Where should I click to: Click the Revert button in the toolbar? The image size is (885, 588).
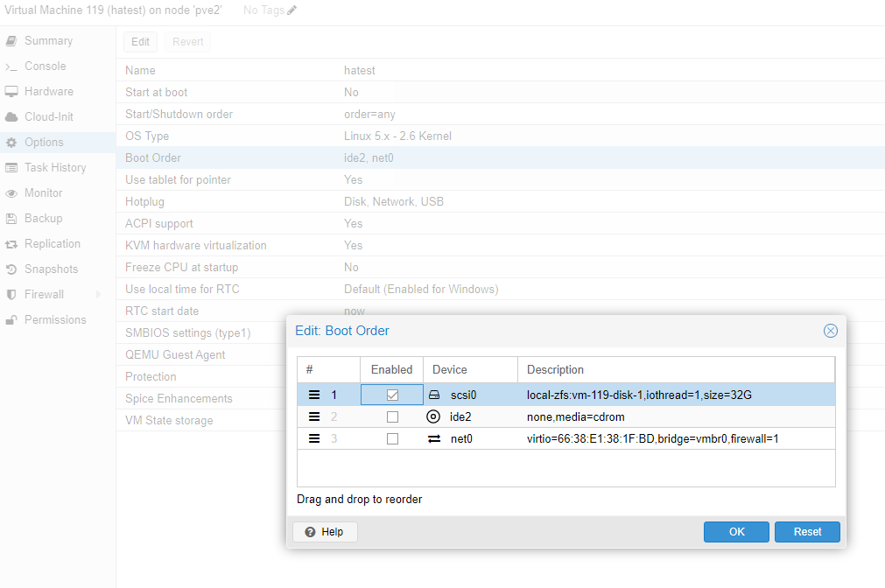pos(187,42)
